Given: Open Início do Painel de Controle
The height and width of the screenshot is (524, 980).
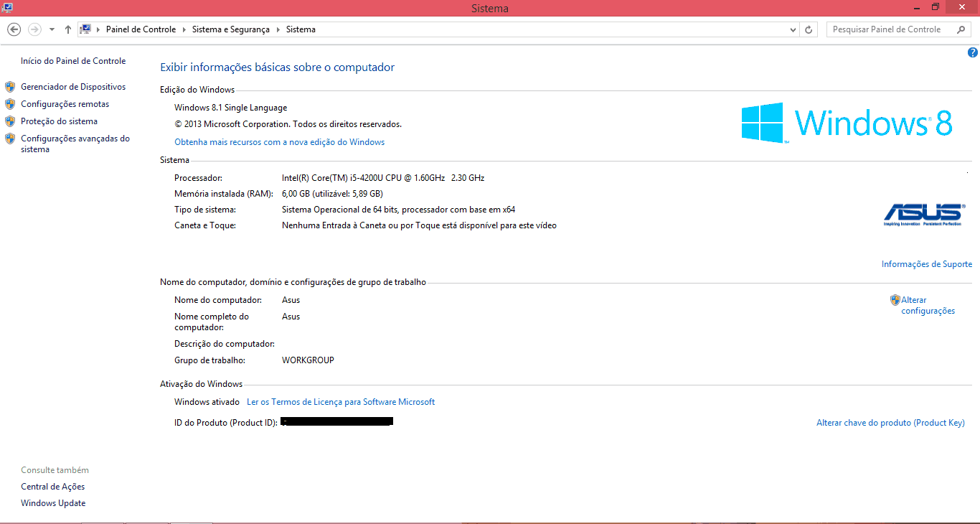Looking at the screenshot, I should point(73,61).
